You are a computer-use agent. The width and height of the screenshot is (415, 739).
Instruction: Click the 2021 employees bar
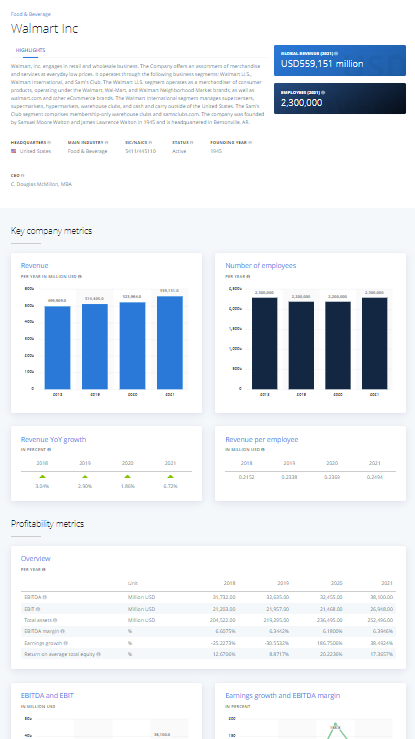375,343
